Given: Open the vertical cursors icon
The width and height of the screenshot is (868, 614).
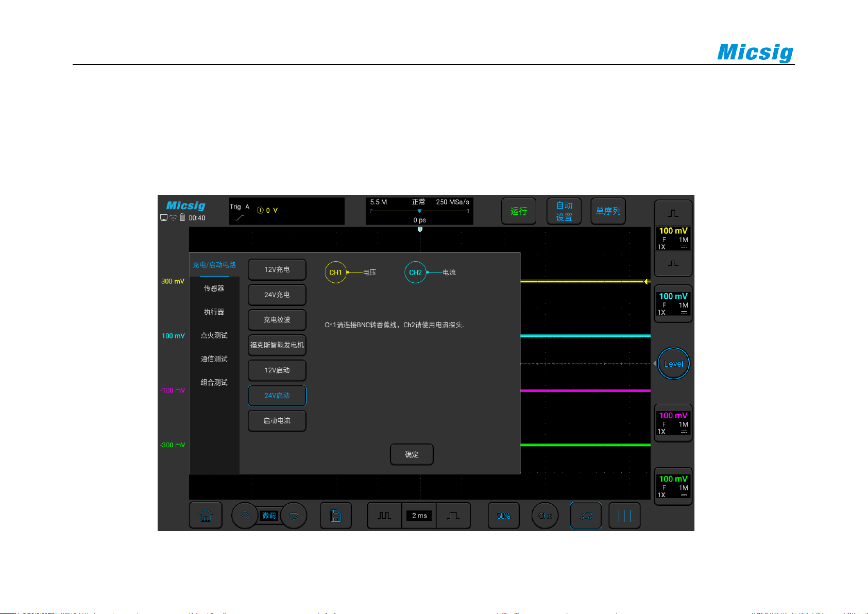Looking at the screenshot, I should click(624, 516).
